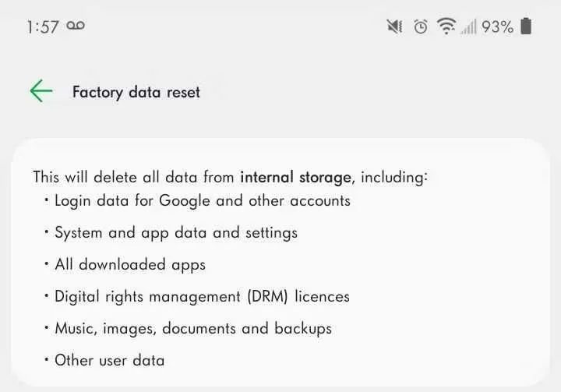
Task: Select the All downloaded apps item
Action: [x=130, y=264]
